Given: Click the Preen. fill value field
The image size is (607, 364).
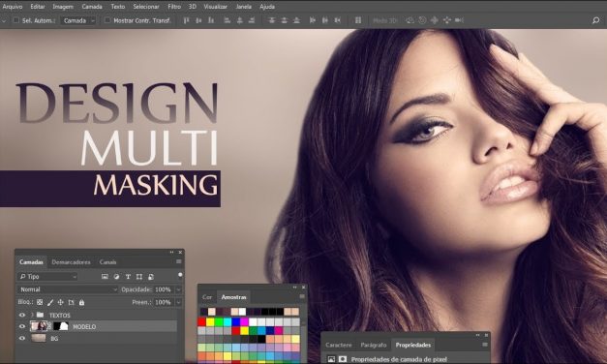Looking at the screenshot, I should [163, 302].
